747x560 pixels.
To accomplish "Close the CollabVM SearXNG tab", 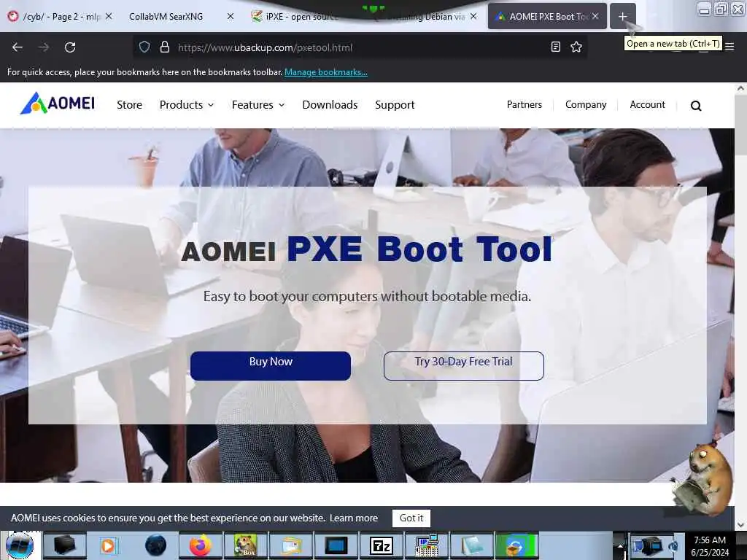I will click(x=231, y=16).
